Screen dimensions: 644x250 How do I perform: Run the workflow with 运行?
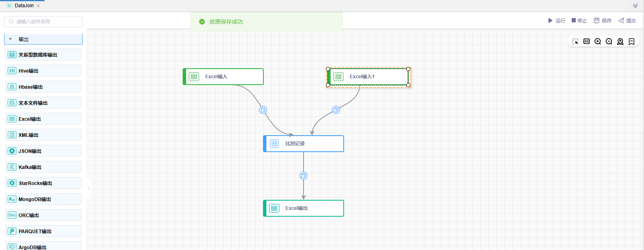[x=556, y=20]
